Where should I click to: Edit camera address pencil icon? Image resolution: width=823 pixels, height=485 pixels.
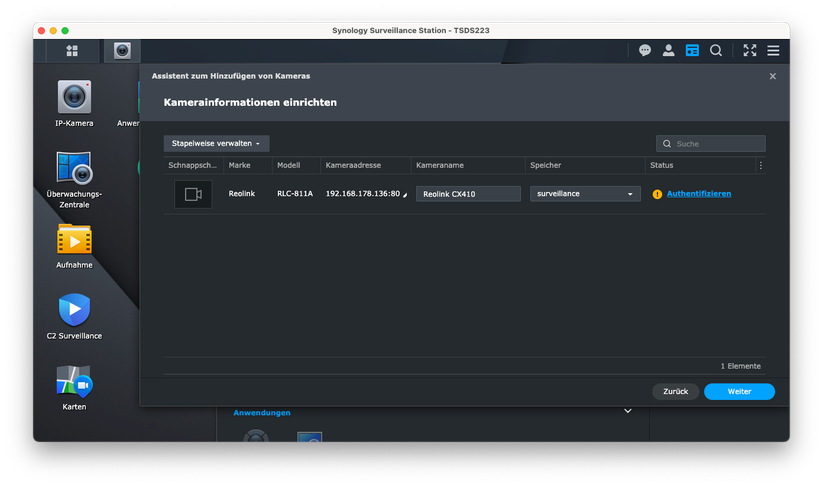[405, 195]
